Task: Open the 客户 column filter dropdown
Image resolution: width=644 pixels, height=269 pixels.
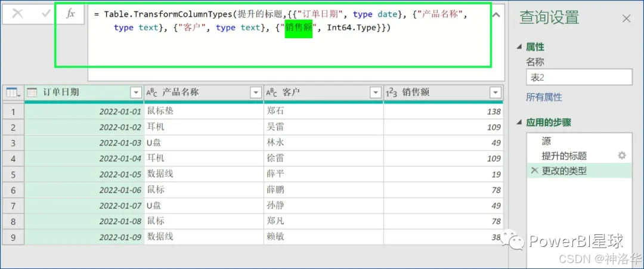Action: tap(376, 93)
